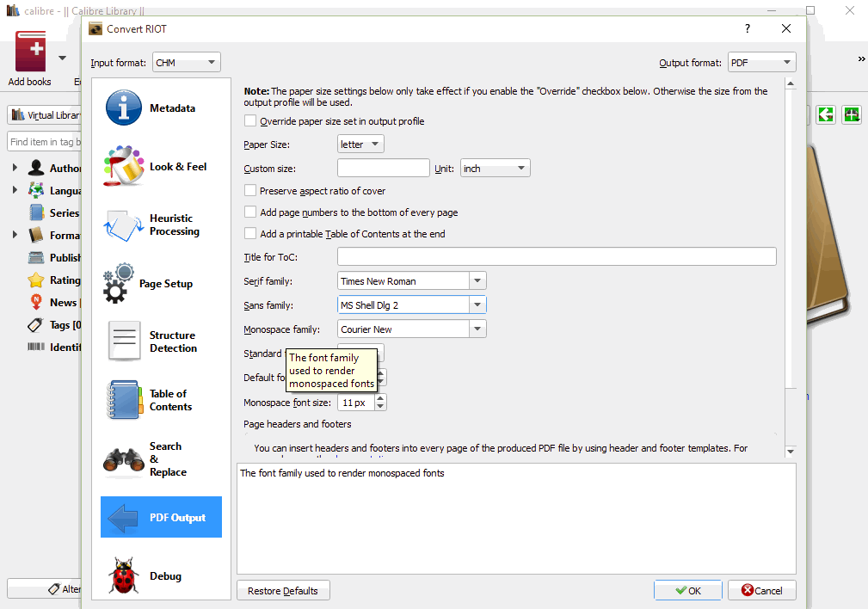Image resolution: width=868 pixels, height=609 pixels.
Task: Click the Restore Defaults button
Action: 283,591
